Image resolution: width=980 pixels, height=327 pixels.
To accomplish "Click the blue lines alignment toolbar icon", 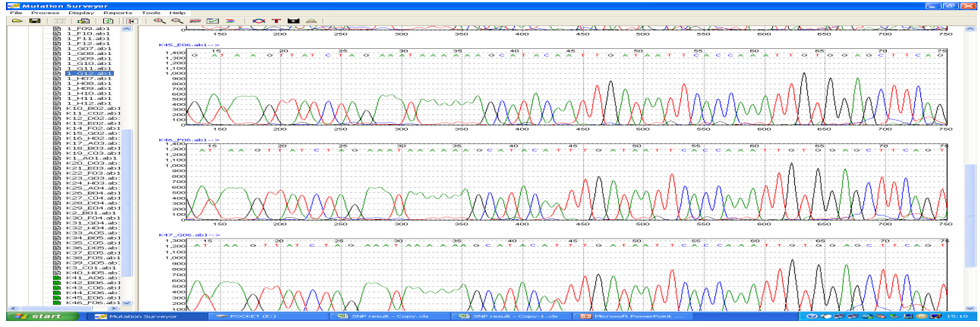I will (x=230, y=21).
